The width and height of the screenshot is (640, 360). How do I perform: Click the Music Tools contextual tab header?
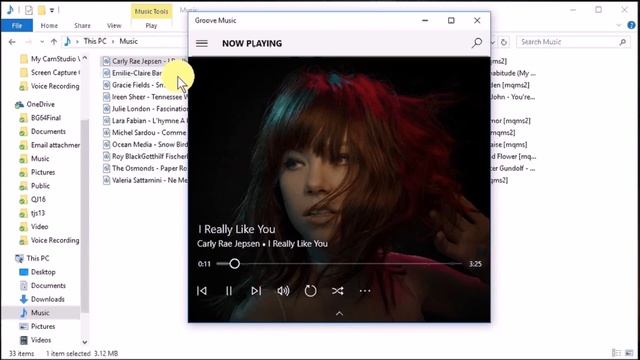(x=151, y=11)
